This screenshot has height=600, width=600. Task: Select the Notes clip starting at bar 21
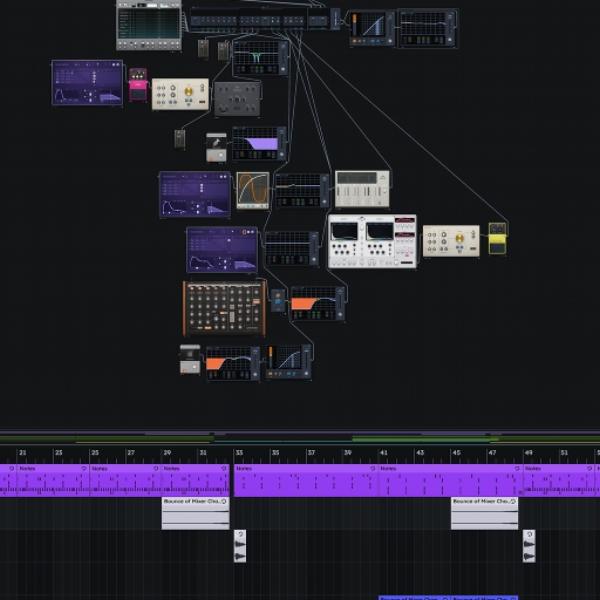(53, 480)
